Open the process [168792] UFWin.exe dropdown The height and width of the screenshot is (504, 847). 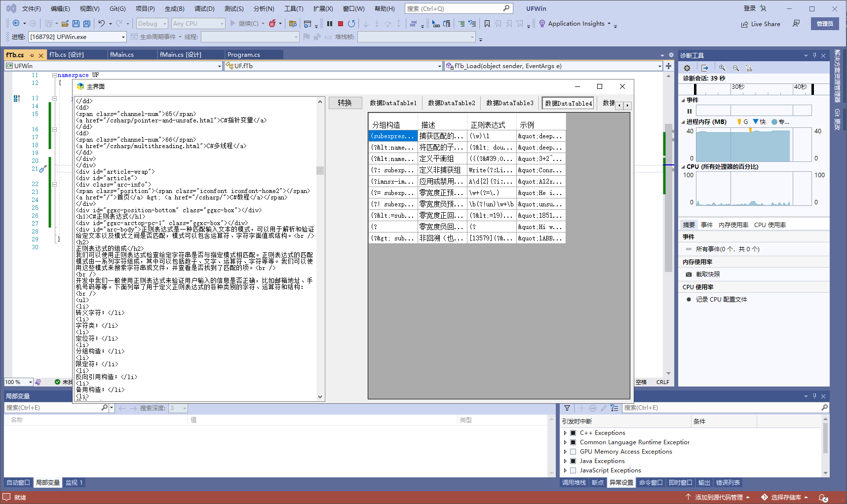click(x=77, y=37)
